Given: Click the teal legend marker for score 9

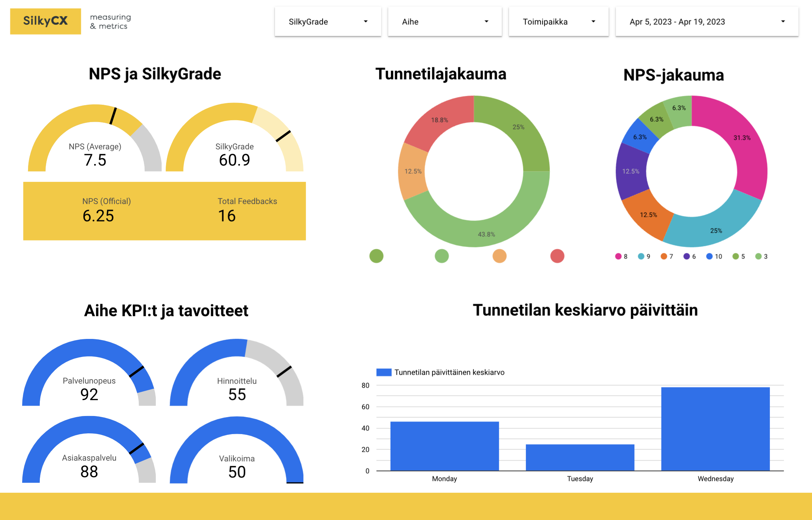Looking at the screenshot, I should (x=641, y=256).
